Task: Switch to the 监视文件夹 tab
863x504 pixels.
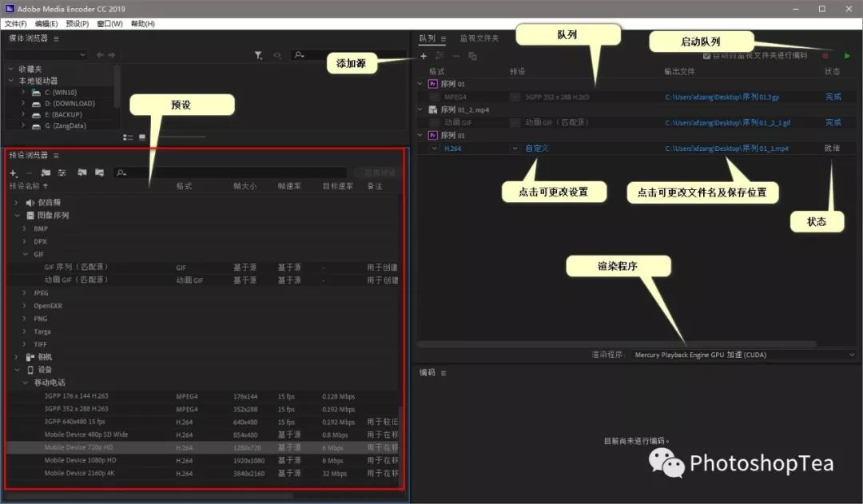Action: (479, 38)
